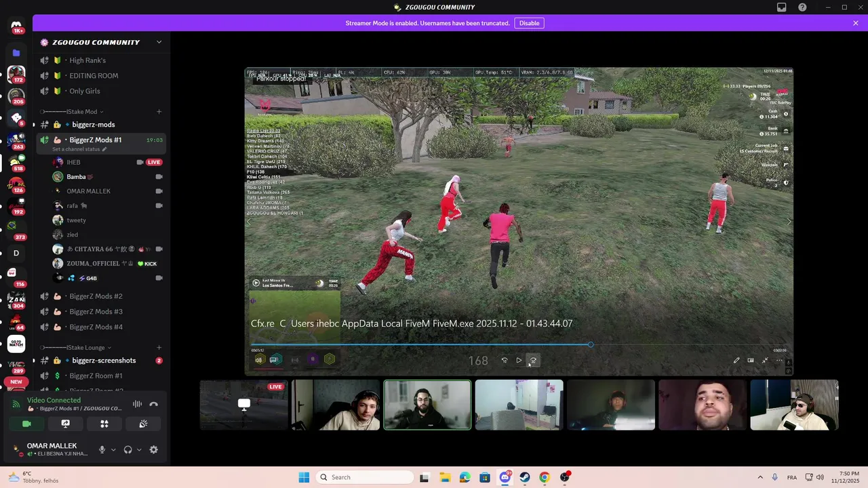Viewport: 868px width, 488px height.
Task: Open video more options ellipsis
Action: pos(779,361)
